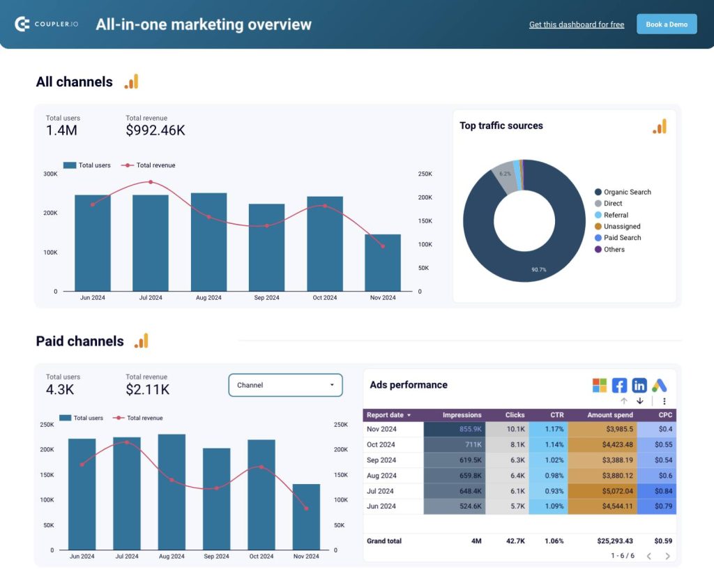
Task: Click the Book a Demo button
Action: (667, 24)
